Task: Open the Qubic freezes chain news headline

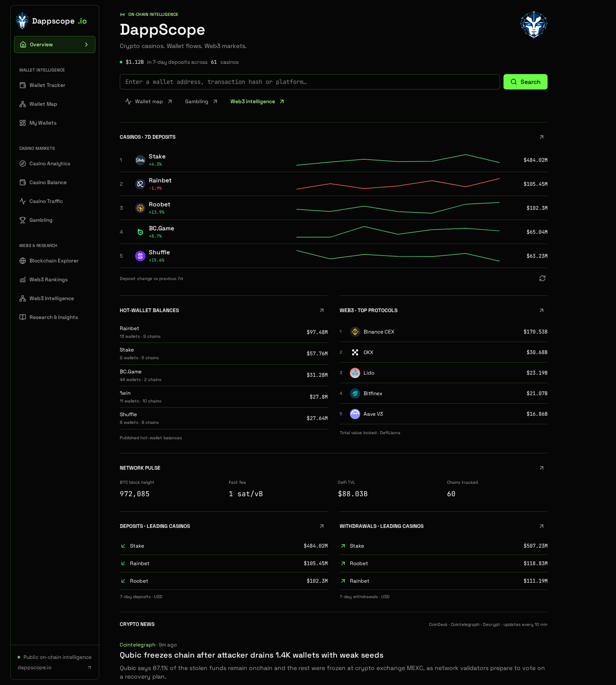Action: click(x=252, y=655)
